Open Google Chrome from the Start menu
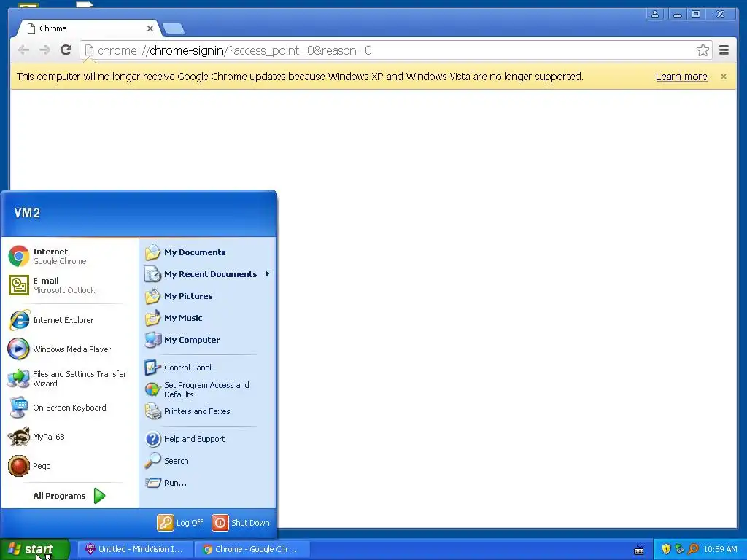This screenshot has width=747, height=560. 69,256
